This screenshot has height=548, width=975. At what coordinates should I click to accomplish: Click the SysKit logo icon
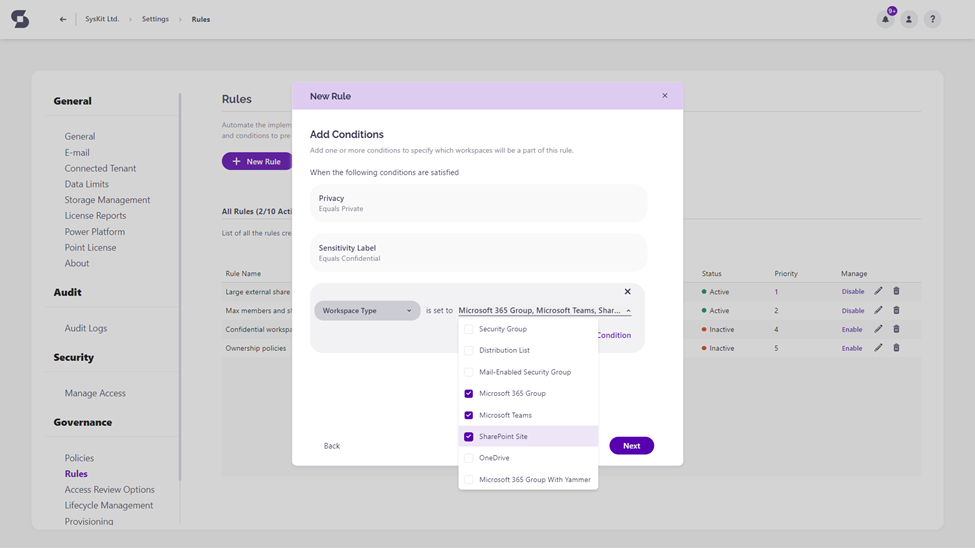coord(20,19)
